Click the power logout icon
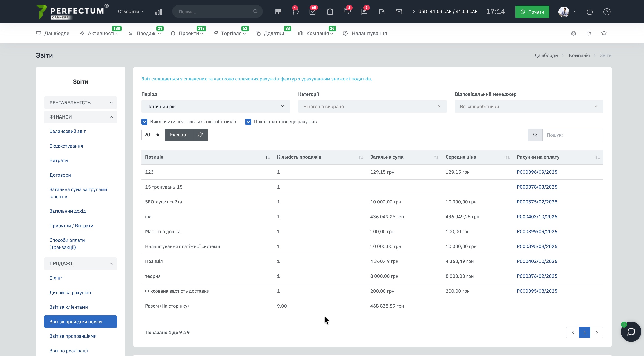644x356 pixels. 590,12
